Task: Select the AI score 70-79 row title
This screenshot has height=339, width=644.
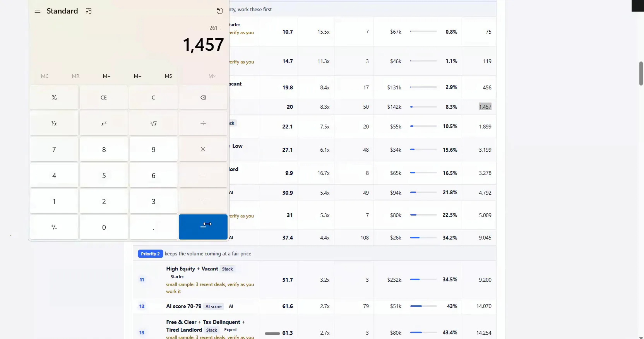Action: [184, 306]
